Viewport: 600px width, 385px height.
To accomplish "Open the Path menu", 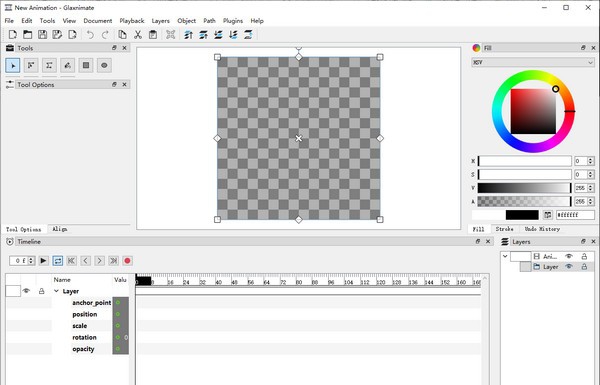I will pyautogui.click(x=209, y=21).
